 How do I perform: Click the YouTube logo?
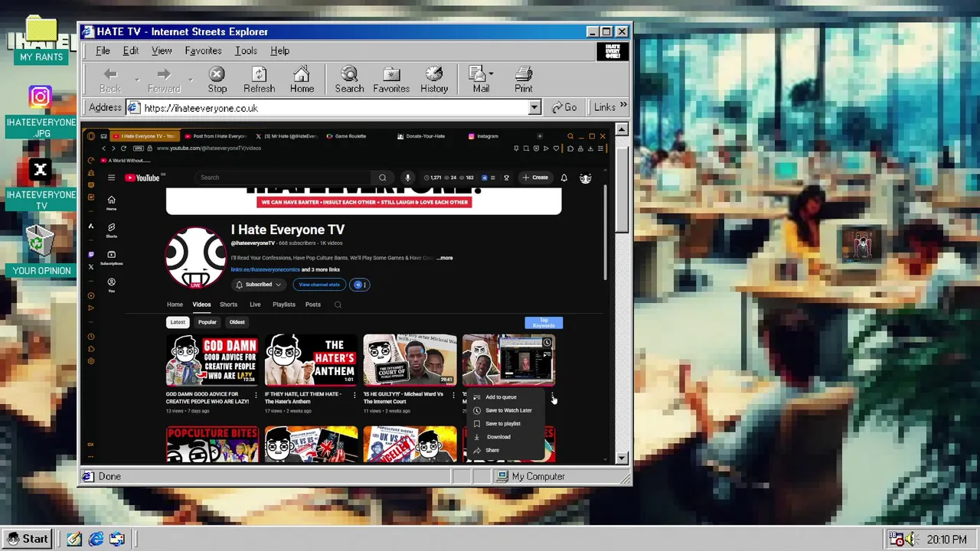[x=142, y=178]
